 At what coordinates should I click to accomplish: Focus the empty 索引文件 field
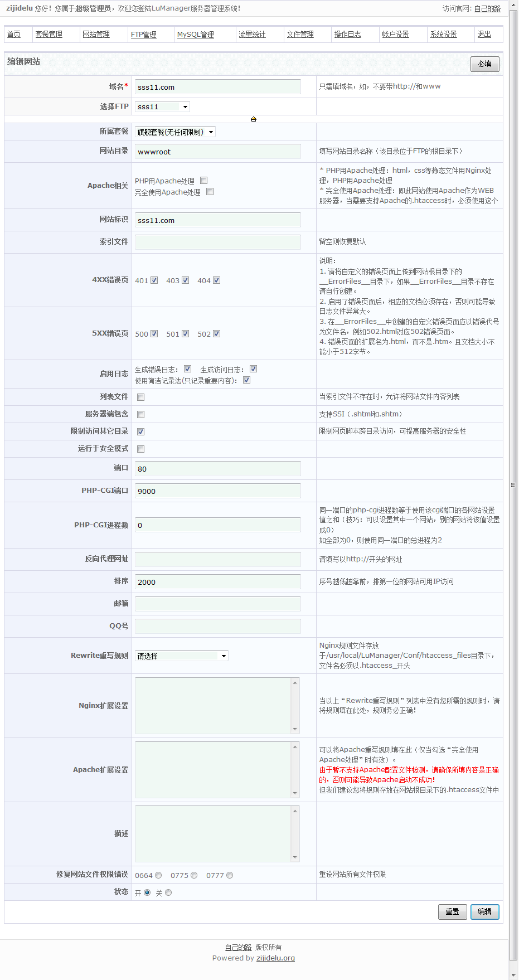tap(218, 242)
